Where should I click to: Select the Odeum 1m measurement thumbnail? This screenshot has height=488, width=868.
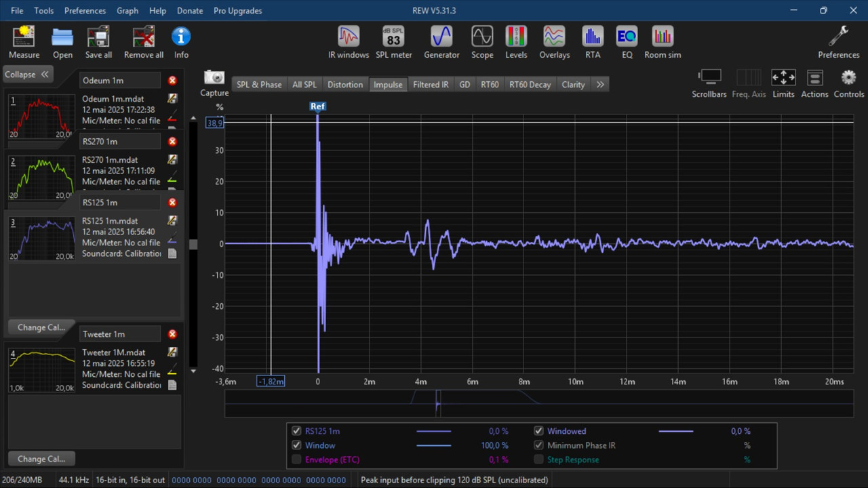(x=41, y=117)
